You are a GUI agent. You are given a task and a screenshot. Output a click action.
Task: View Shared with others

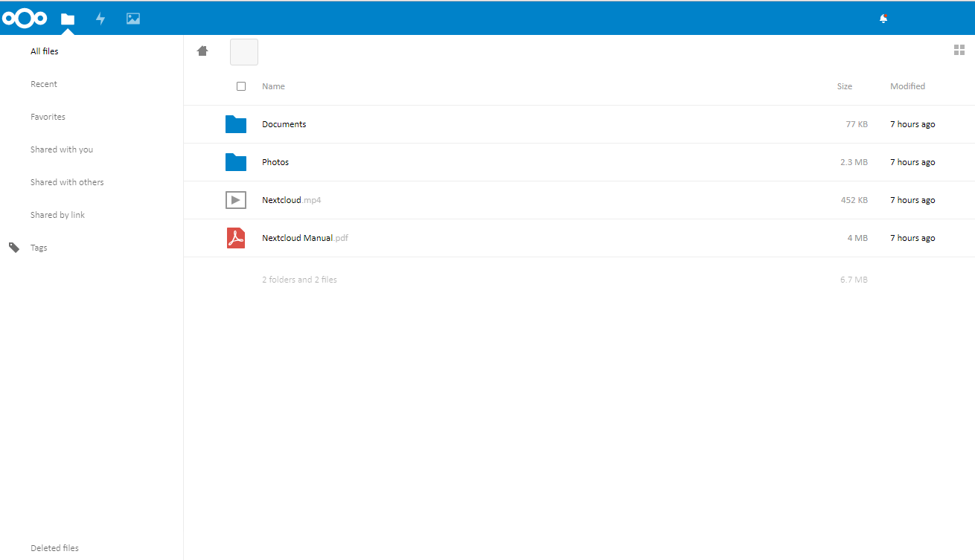[67, 182]
